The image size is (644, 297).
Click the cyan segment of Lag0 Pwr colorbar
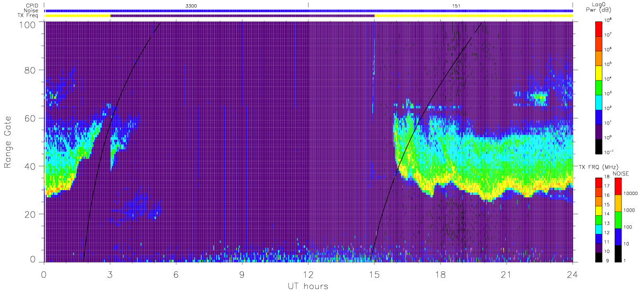(x=599, y=102)
